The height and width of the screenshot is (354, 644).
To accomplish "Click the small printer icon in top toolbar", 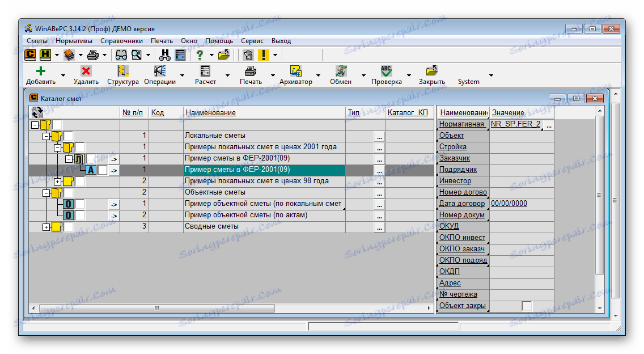I will point(93,54).
